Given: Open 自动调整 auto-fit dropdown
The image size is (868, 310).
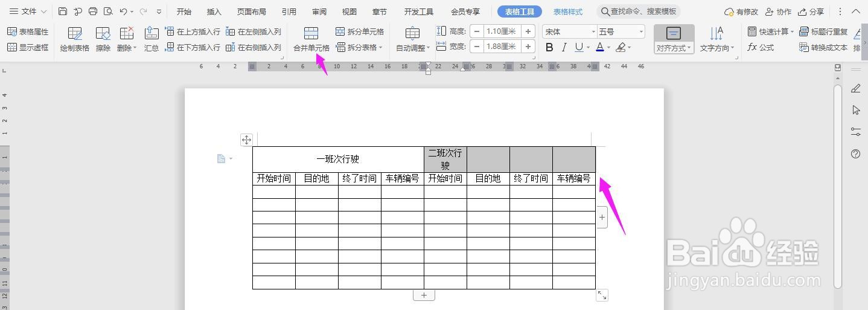Looking at the screenshot, I should [x=413, y=40].
